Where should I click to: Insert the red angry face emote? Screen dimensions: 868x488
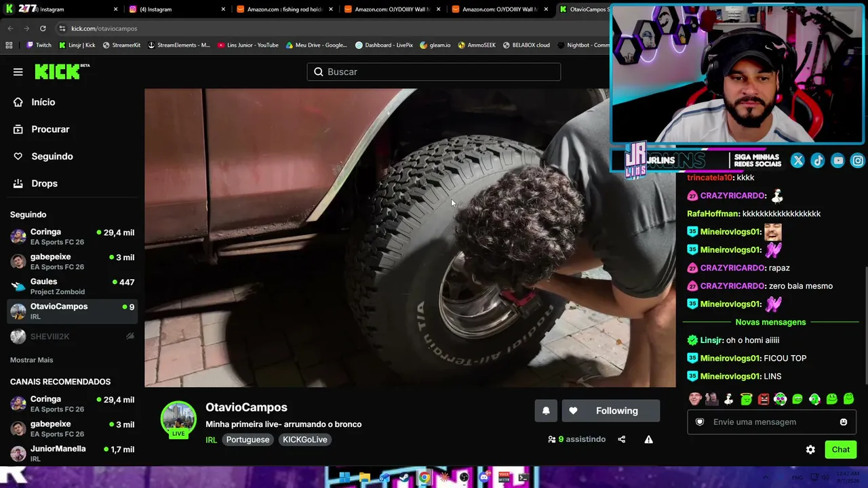[x=764, y=399]
